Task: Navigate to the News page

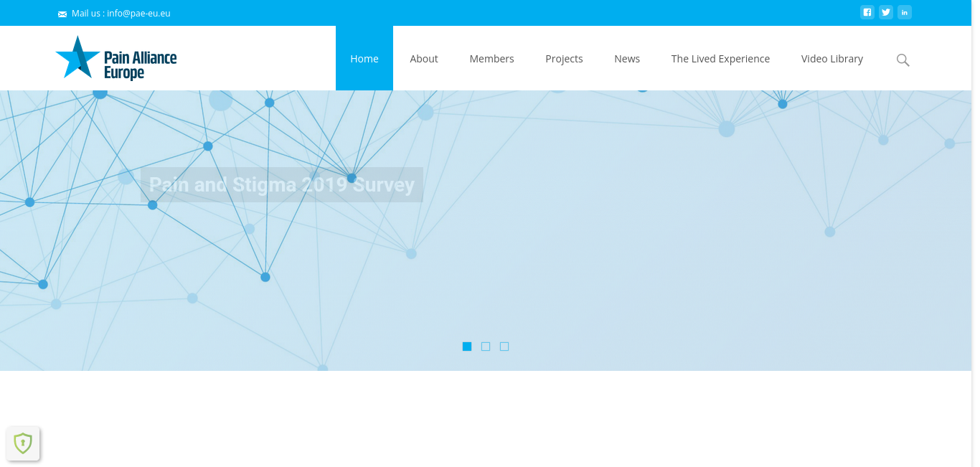Action: [x=626, y=59]
